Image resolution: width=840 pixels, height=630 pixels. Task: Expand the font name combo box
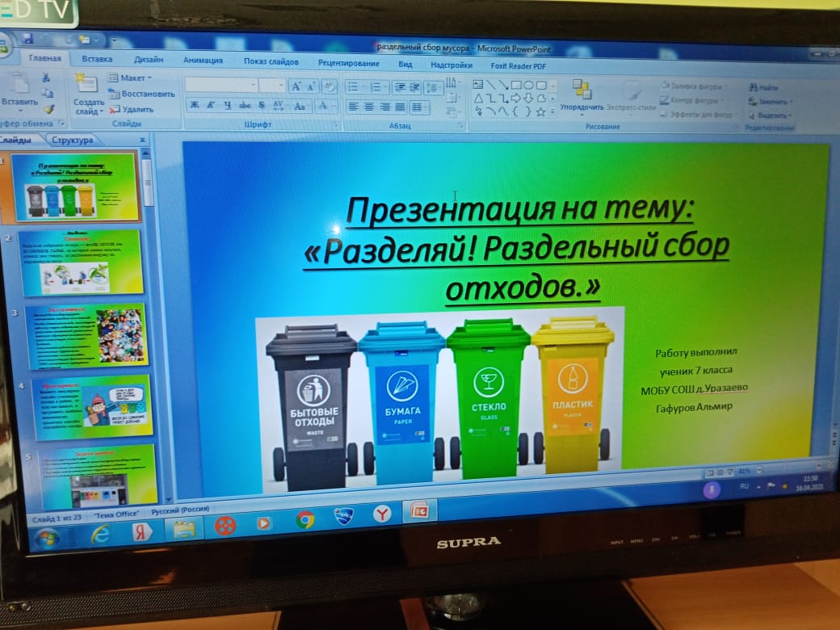click(x=253, y=86)
